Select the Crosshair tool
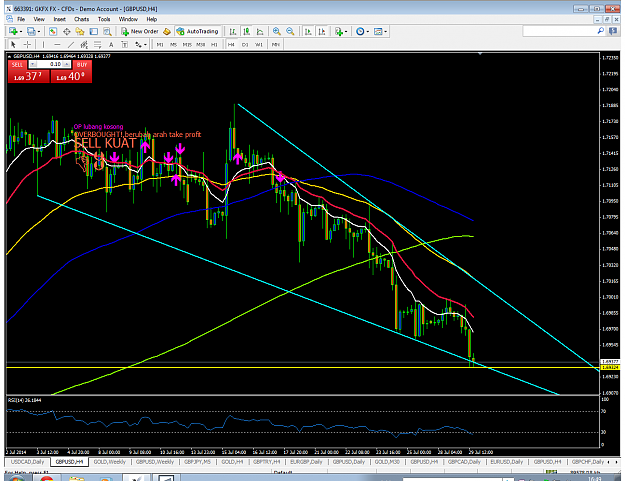625x481 pixels. (x=27, y=45)
